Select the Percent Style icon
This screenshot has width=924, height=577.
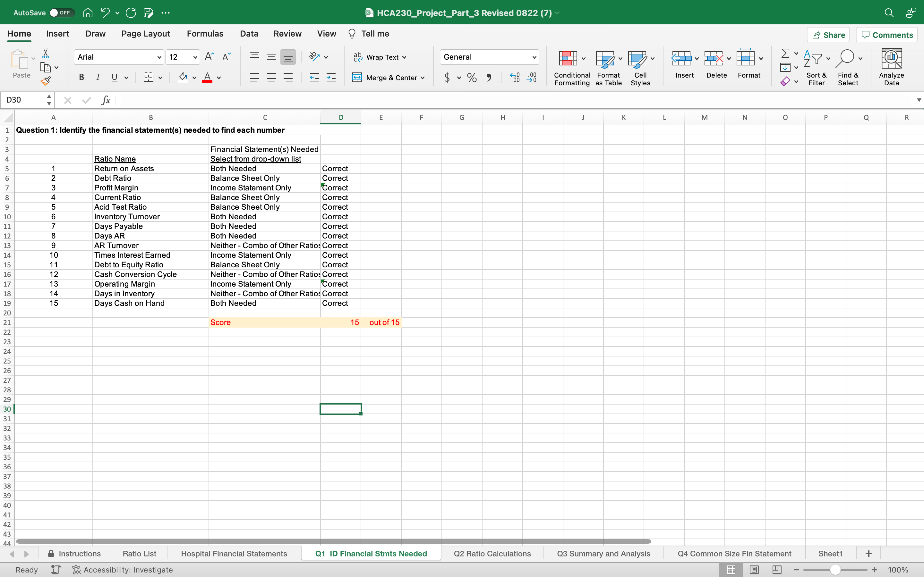point(472,78)
